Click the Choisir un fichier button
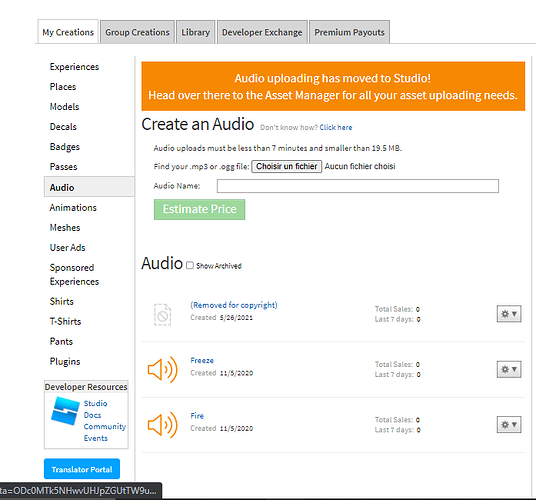Viewport: 536px width, 500px height. coord(287,166)
